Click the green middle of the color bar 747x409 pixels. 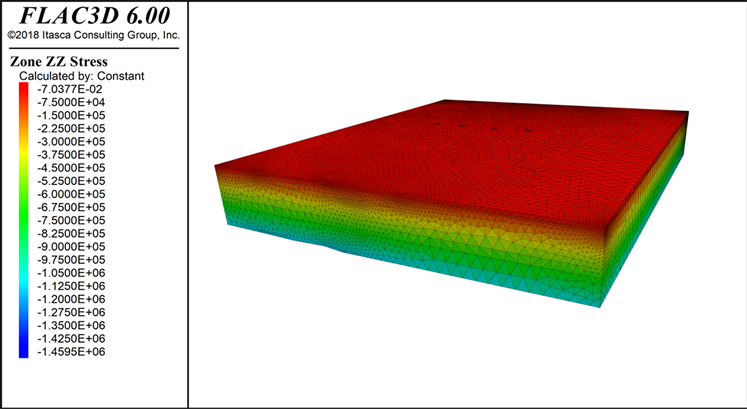click(24, 207)
